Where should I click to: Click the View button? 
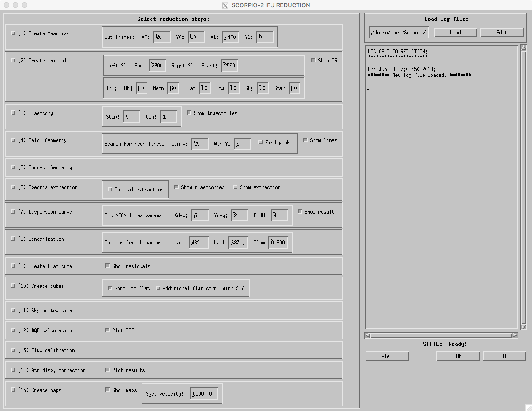click(x=387, y=356)
